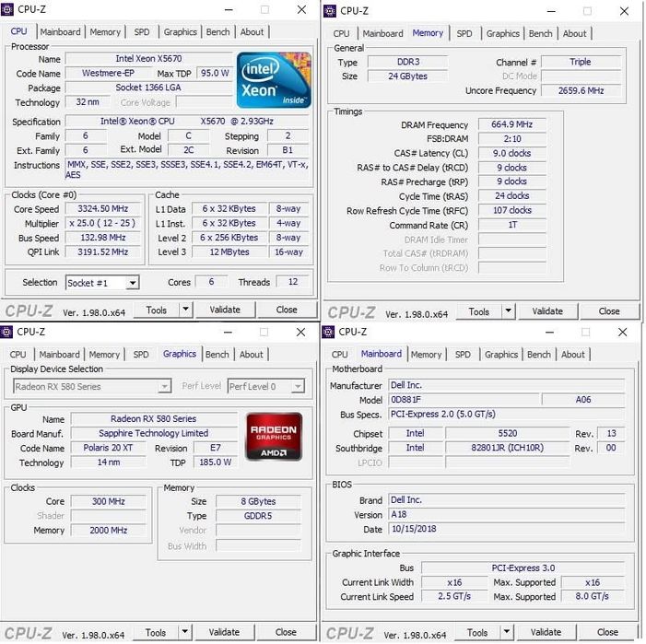Open the About tab in the Graphics window
Viewport: 646px width, 644px height.
click(251, 354)
